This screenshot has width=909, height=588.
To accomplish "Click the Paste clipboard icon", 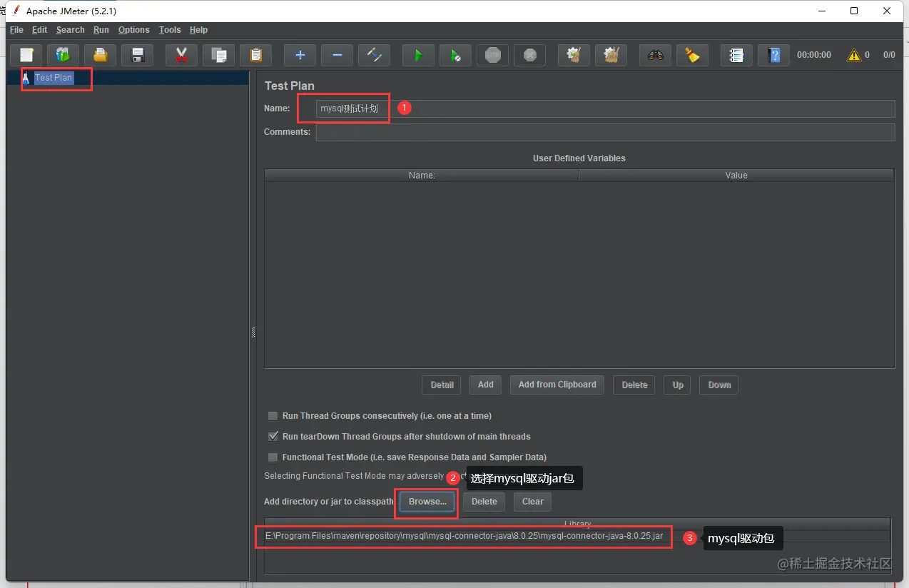I will tap(256, 55).
